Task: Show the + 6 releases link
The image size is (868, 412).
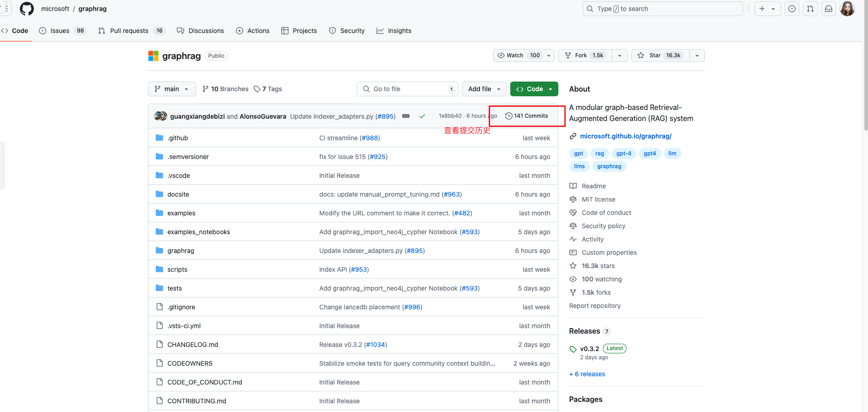Action: coord(587,374)
